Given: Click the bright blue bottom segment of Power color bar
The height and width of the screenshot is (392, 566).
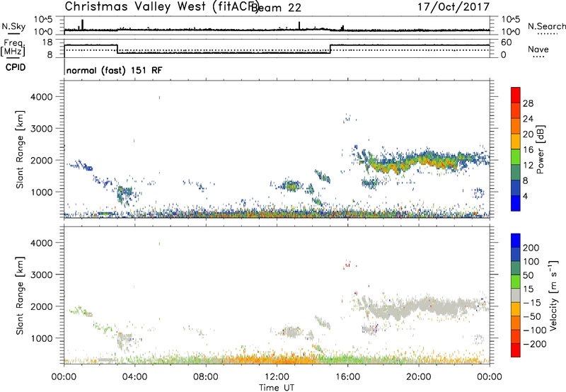Looking at the screenshot, I should [x=516, y=203].
